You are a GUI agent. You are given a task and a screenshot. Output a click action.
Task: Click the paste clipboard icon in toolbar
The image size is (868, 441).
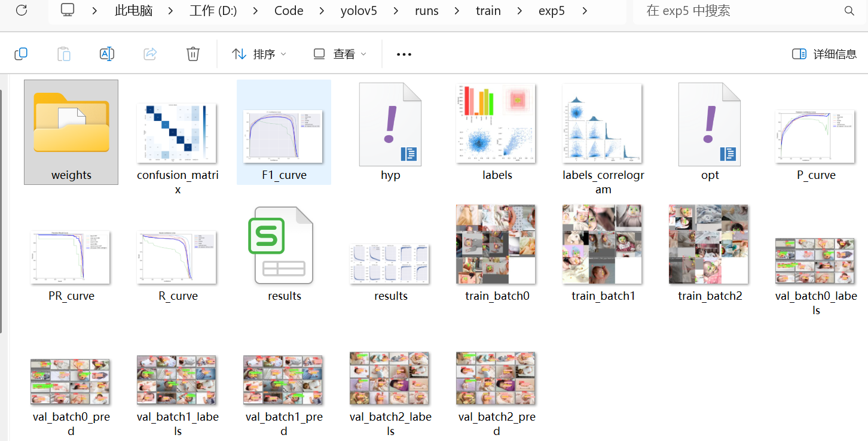tap(64, 54)
